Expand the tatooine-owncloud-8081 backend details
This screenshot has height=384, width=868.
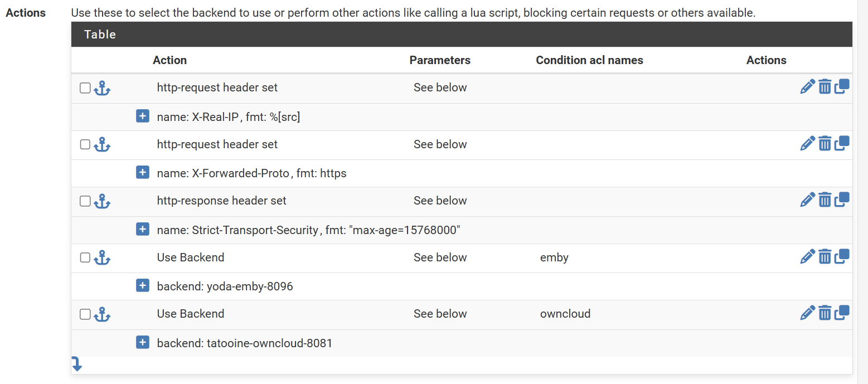coord(143,342)
